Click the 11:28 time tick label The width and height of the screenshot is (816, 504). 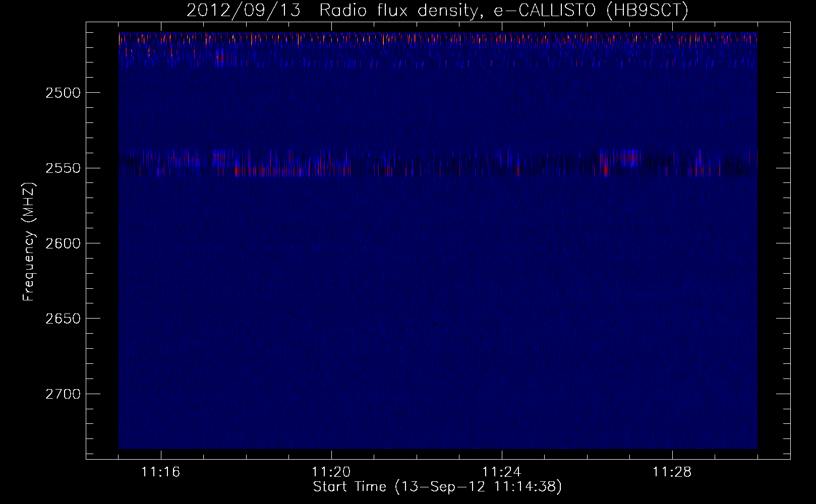click(x=672, y=472)
